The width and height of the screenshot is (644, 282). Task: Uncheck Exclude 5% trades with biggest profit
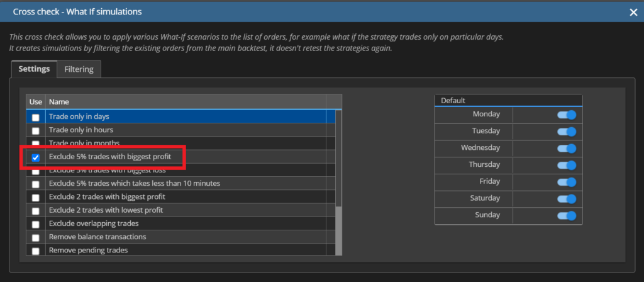click(36, 157)
